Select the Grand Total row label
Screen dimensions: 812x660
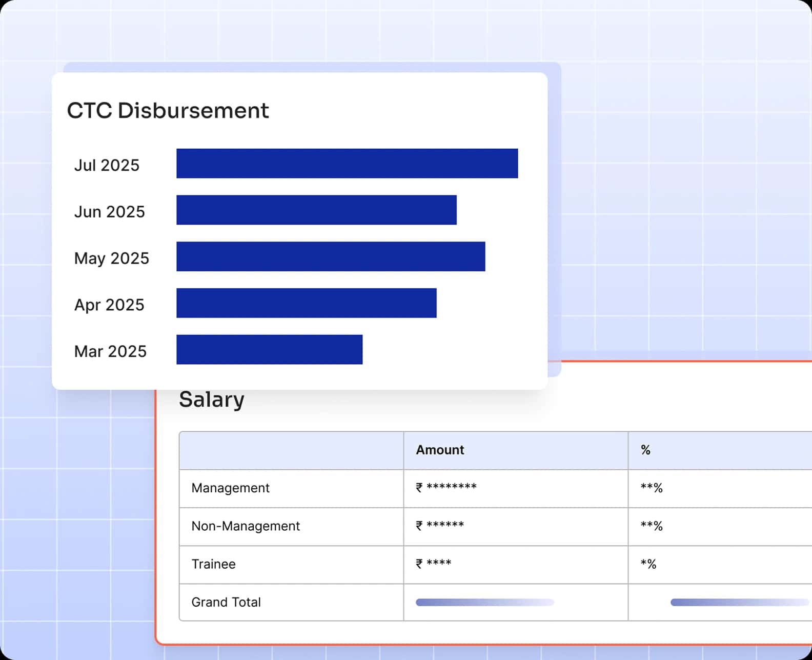tap(226, 602)
